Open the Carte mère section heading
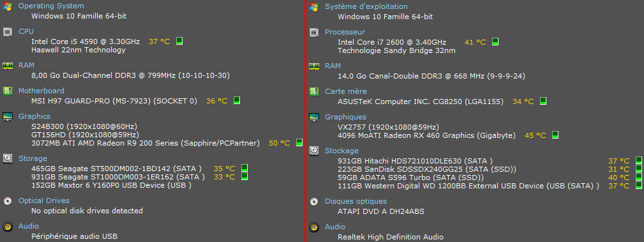Screen dimensions: 644x242 (346, 91)
